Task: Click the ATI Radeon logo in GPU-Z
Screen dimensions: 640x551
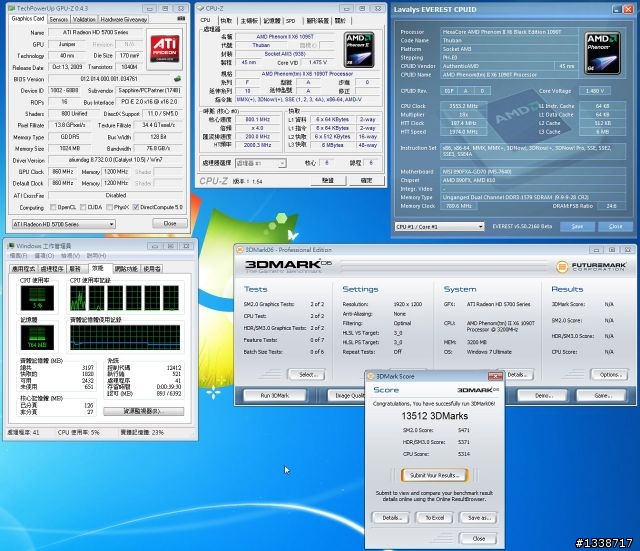Action: (x=164, y=49)
